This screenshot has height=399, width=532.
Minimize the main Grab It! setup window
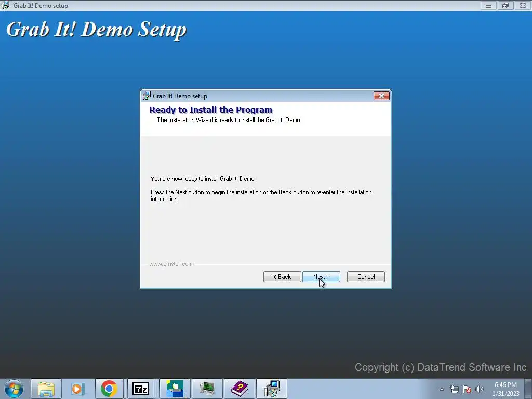pos(488,5)
